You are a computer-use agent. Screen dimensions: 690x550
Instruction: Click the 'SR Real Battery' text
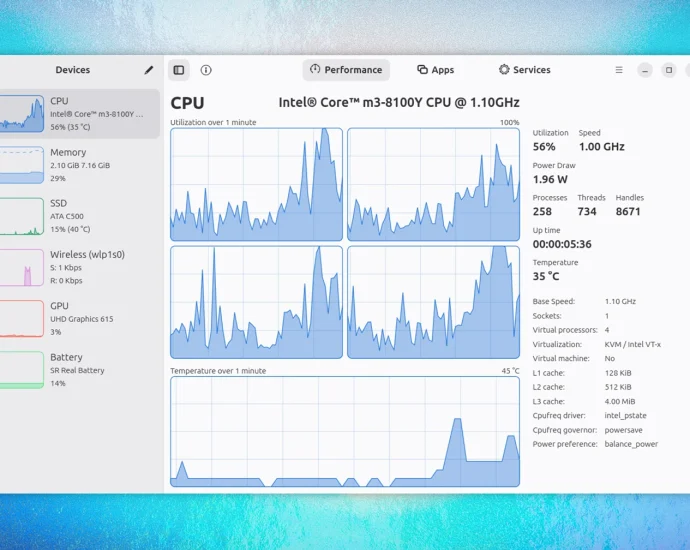[x=77, y=370]
